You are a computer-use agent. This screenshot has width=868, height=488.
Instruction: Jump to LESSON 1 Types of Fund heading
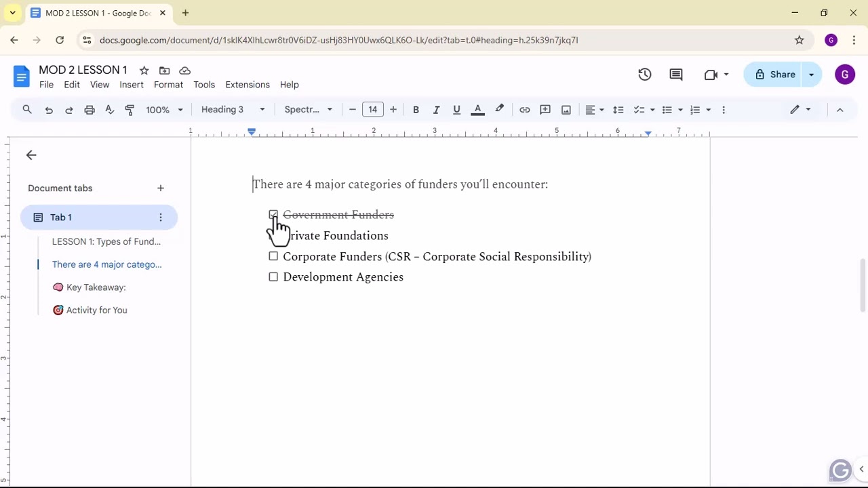click(x=106, y=241)
